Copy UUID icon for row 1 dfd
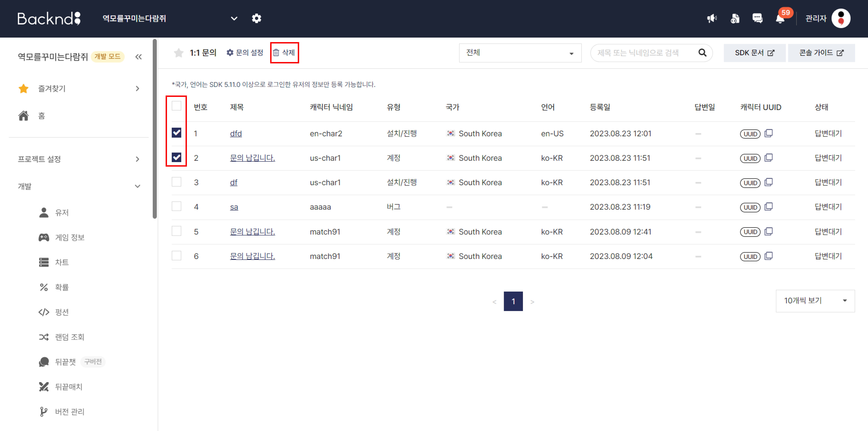The height and width of the screenshot is (431, 868). click(x=769, y=133)
